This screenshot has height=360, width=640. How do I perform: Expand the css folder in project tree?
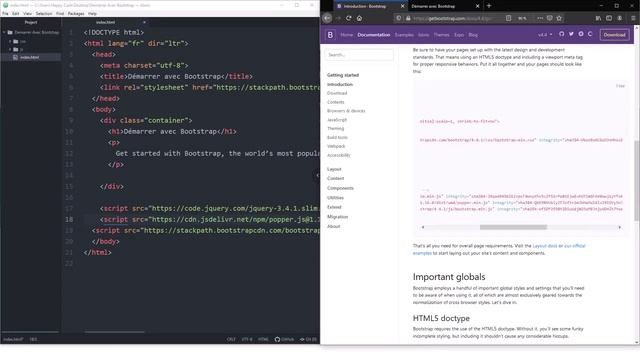pyautogui.click(x=10, y=41)
